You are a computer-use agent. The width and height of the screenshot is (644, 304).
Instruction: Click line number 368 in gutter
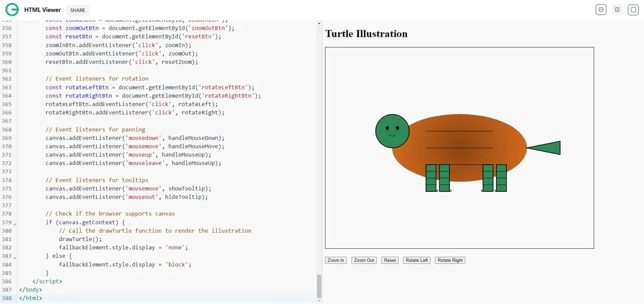click(7, 129)
